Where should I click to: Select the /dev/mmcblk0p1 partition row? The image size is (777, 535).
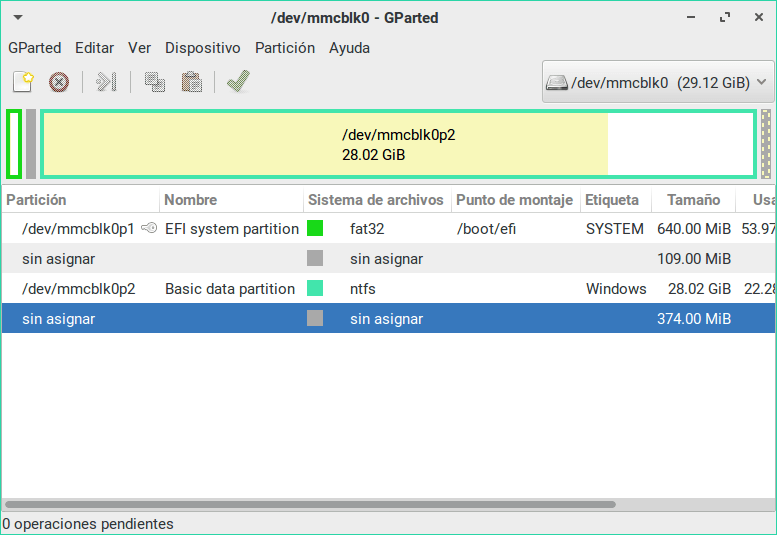[388, 228]
